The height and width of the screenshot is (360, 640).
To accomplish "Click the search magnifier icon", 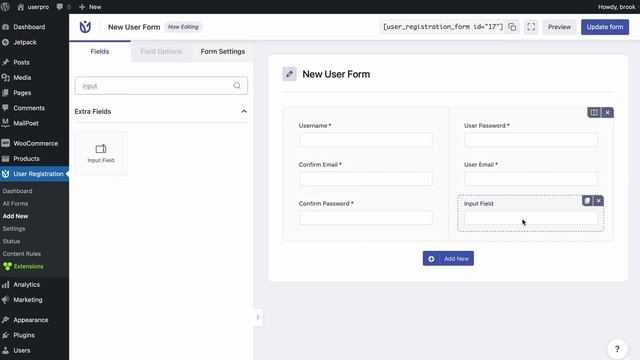I will point(237,86).
